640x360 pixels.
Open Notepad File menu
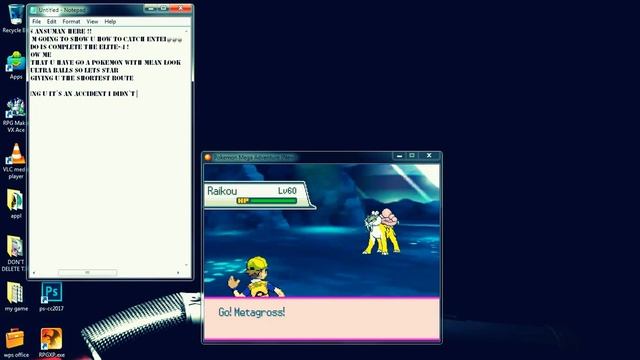(x=36, y=21)
